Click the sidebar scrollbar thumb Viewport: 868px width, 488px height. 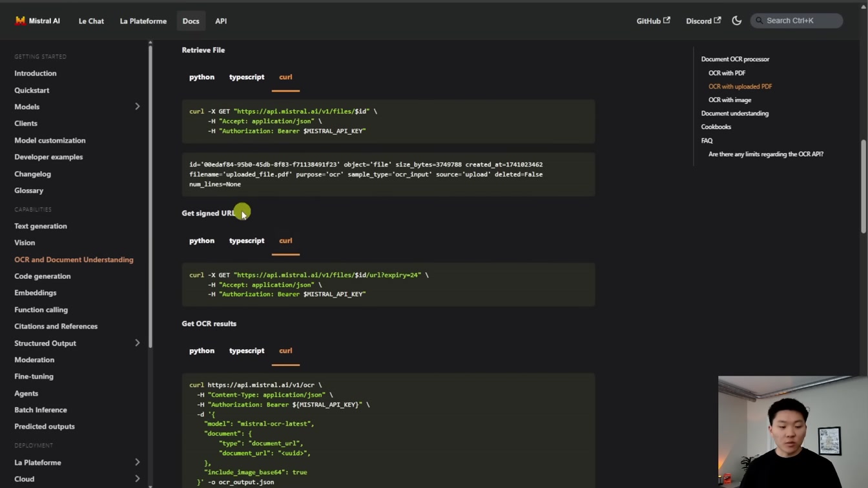click(150, 197)
